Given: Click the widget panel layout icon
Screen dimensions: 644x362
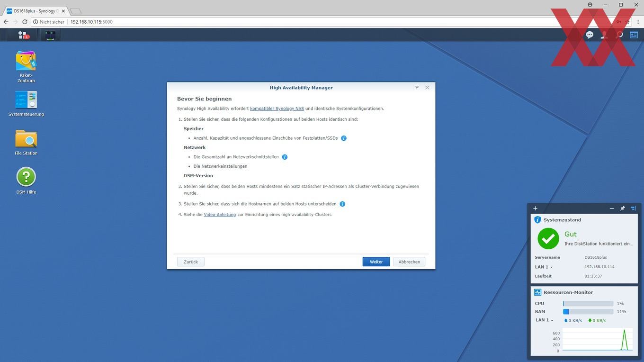Looking at the screenshot, I should click(633, 208).
